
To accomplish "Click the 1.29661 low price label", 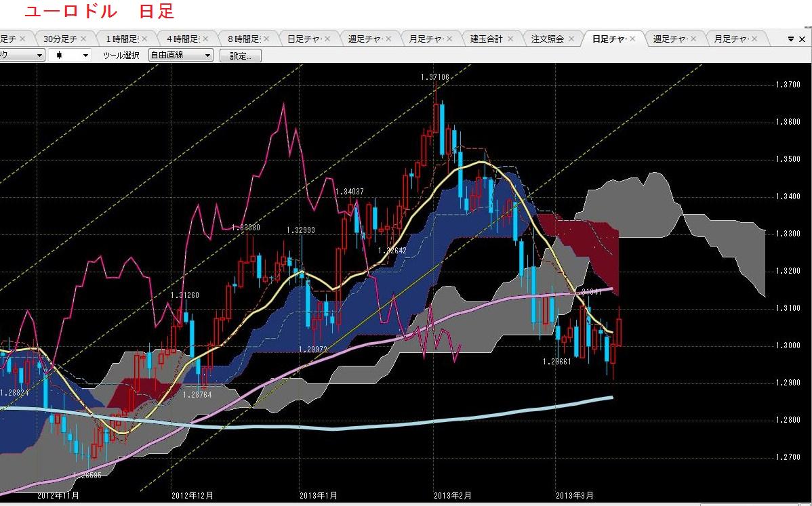I will pos(556,362).
